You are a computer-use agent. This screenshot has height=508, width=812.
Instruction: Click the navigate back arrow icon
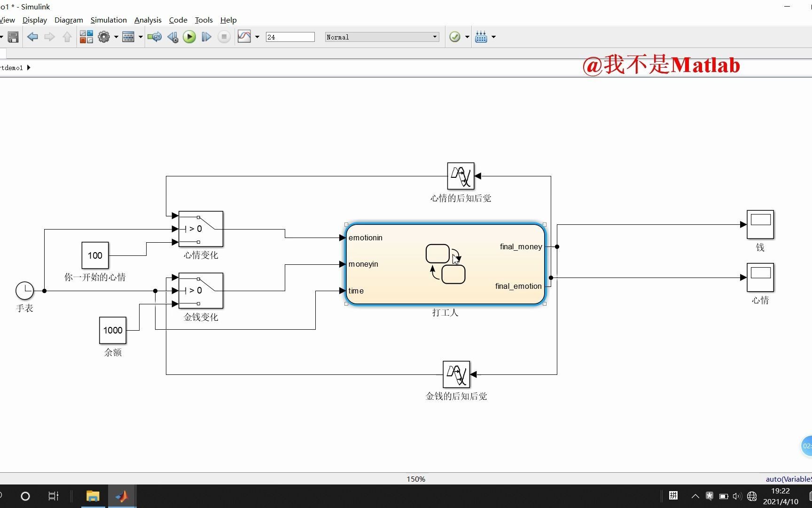[32, 37]
